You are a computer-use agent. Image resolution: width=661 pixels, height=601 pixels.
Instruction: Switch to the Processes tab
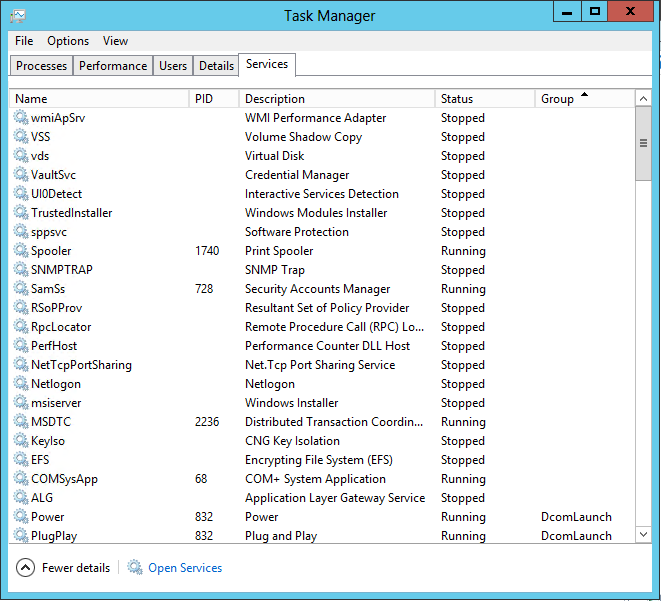click(41, 66)
